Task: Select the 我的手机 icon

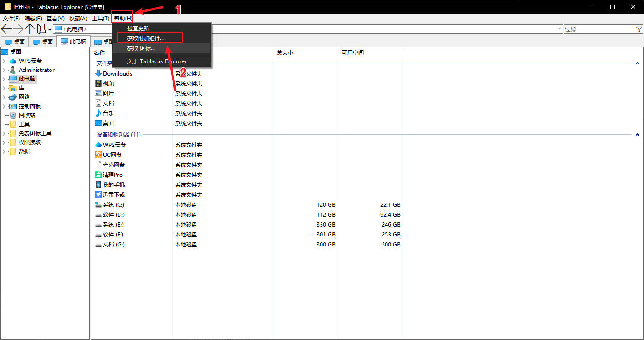Action: point(98,184)
